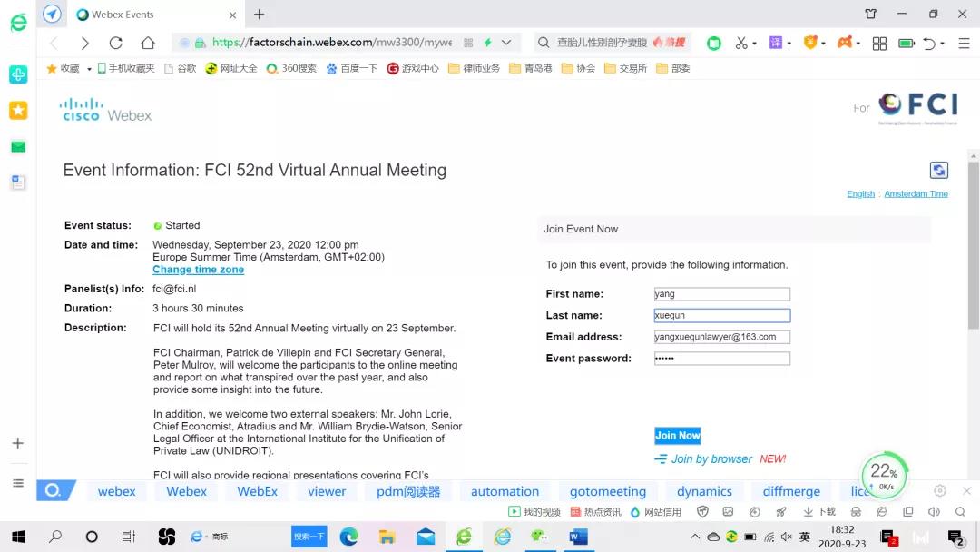Open File Explorer from the taskbar
Screen dimensions: 980x552
[x=387, y=537]
